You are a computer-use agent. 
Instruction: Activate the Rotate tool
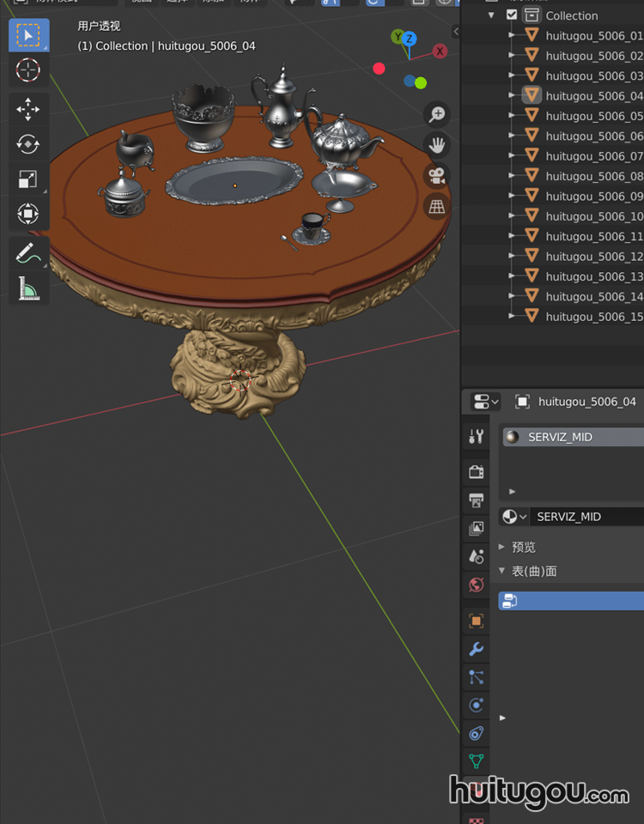point(28,144)
